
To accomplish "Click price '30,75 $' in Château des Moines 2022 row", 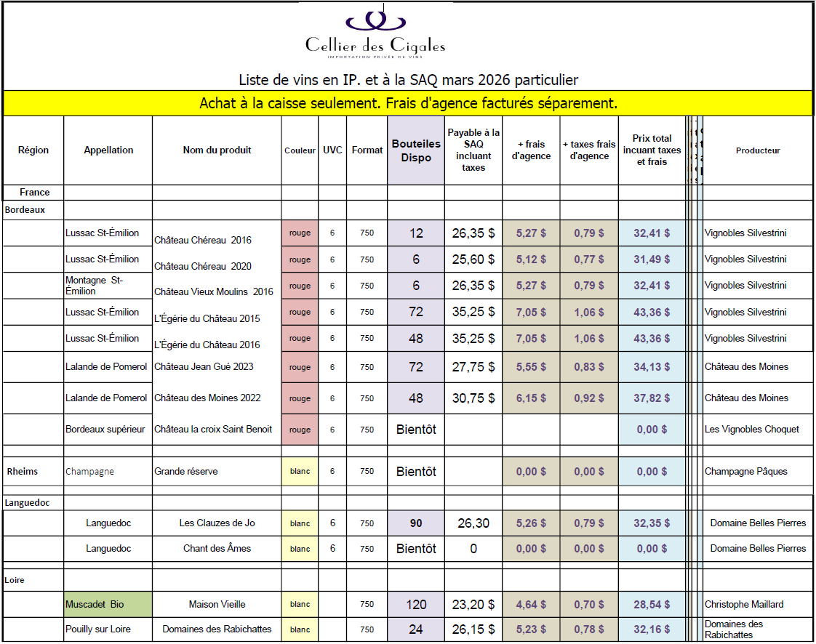I will pyautogui.click(x=473, y=398).
